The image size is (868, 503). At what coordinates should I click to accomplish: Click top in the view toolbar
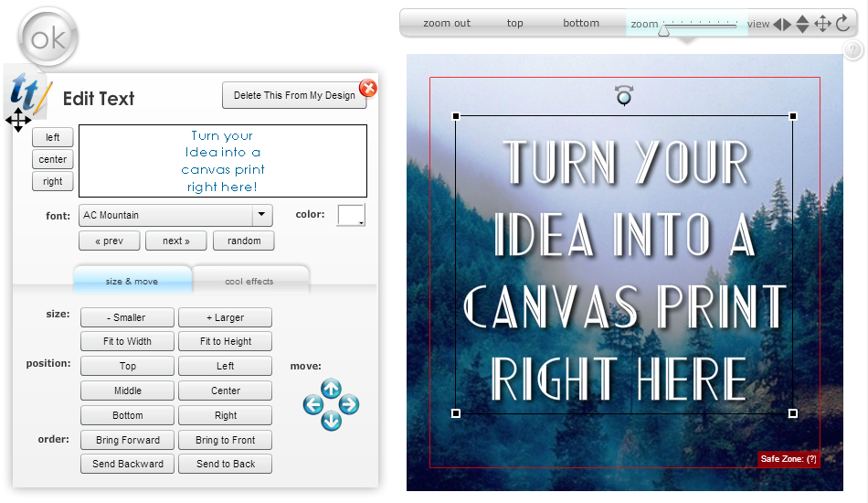click(514, 23)
